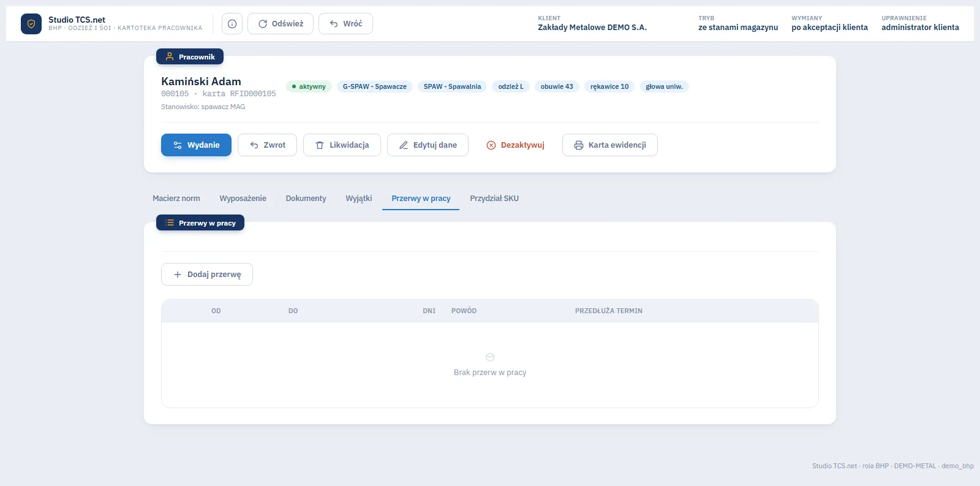Click the DO column header
Screen dimensions: 980x486
click(x=293, y=311)
